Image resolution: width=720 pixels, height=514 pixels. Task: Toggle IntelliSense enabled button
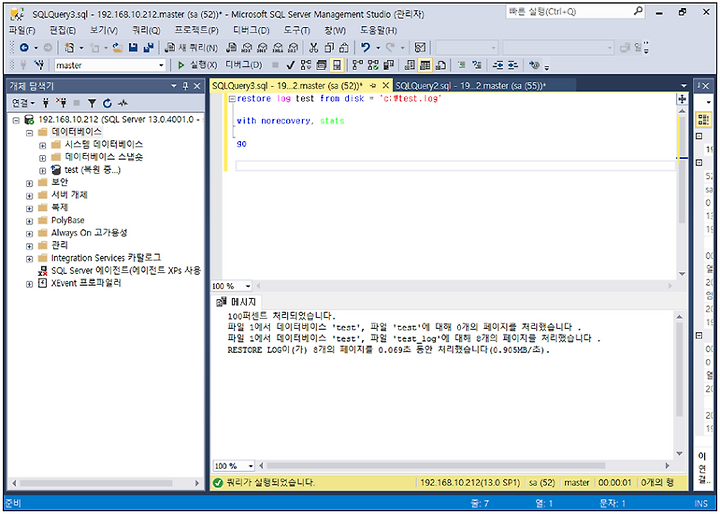point(337,65)
